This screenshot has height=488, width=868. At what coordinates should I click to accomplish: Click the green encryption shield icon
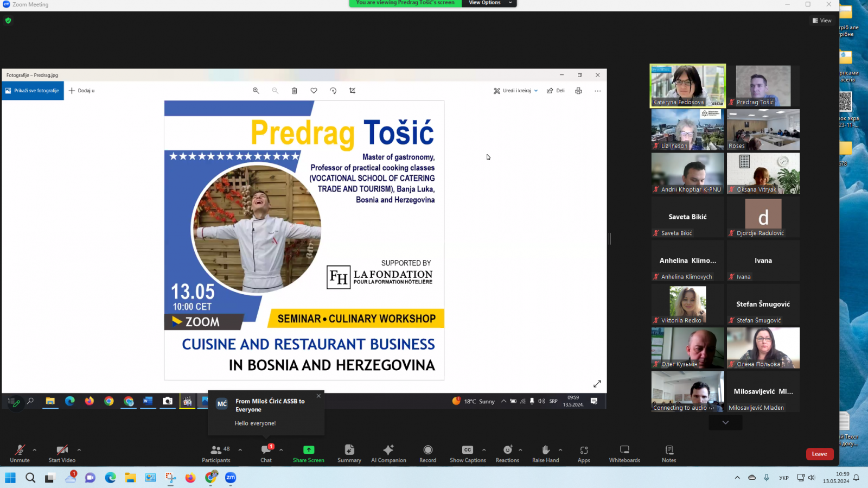(x=8, y=21)
